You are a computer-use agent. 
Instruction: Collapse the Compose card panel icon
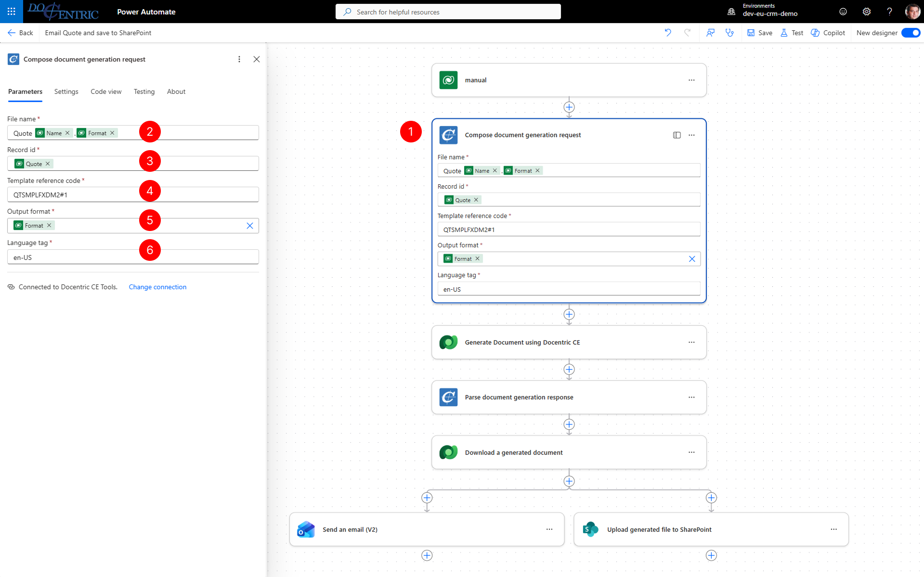tap(677, 135)
